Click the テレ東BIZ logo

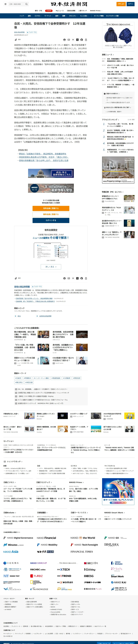(x=36, y=576)
